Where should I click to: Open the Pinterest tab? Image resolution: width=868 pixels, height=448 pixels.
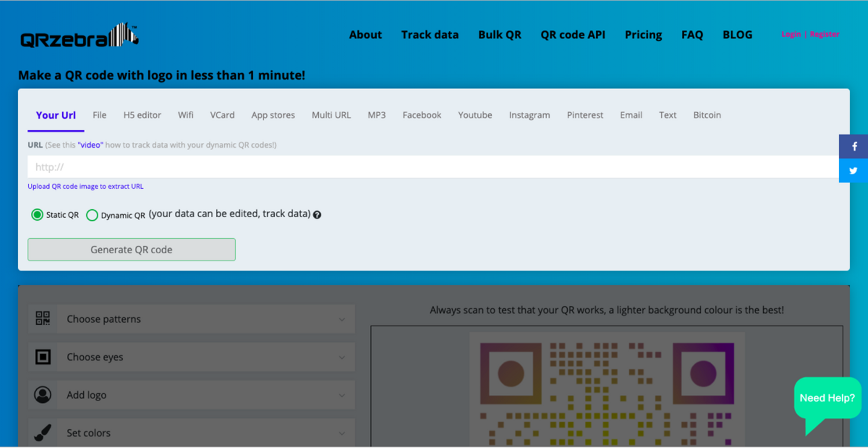click(585, 115)
